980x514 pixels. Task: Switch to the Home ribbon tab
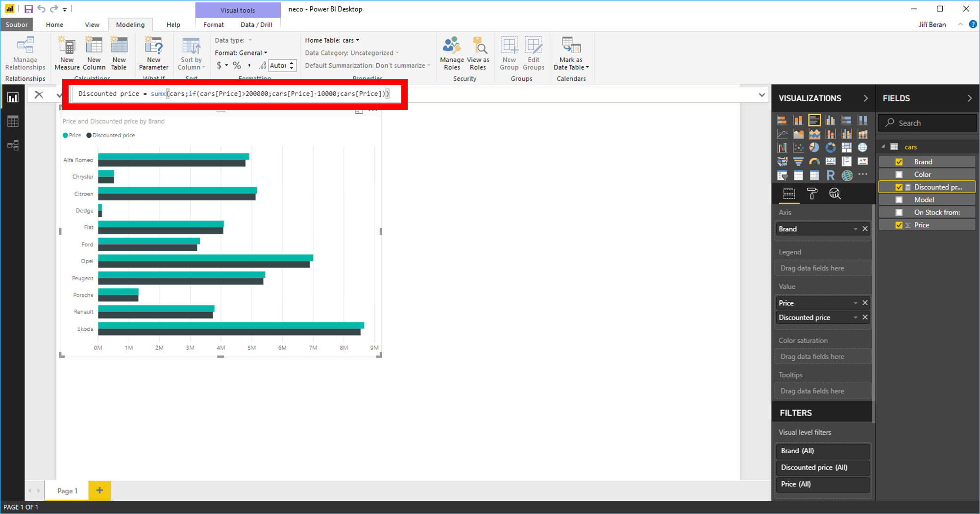click(x=54, y=24)
